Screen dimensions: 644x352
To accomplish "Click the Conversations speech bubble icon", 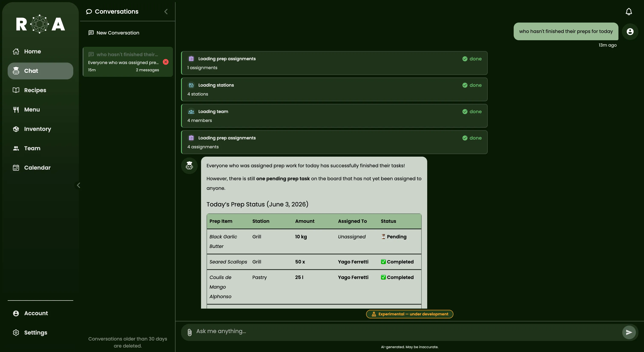I will 89,11.
